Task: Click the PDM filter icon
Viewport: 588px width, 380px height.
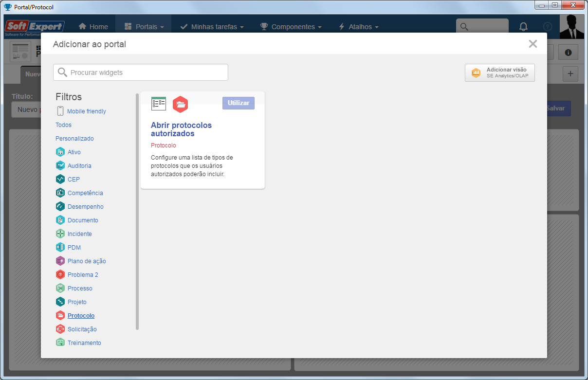Action: [60, 247]
